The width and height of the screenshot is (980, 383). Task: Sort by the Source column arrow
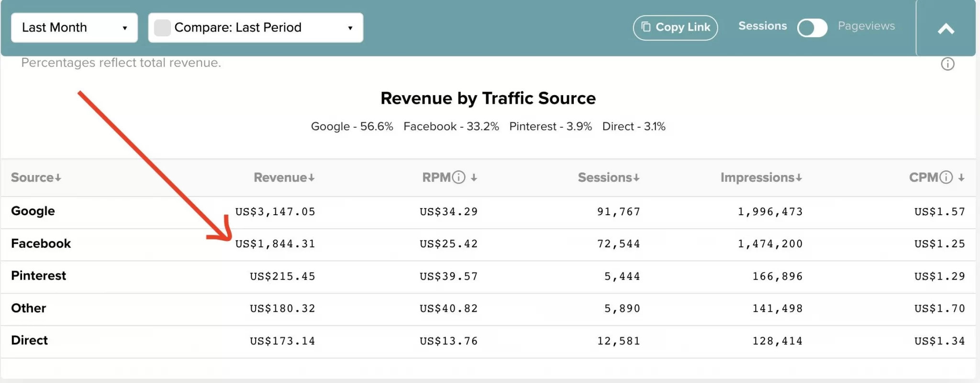58,178
